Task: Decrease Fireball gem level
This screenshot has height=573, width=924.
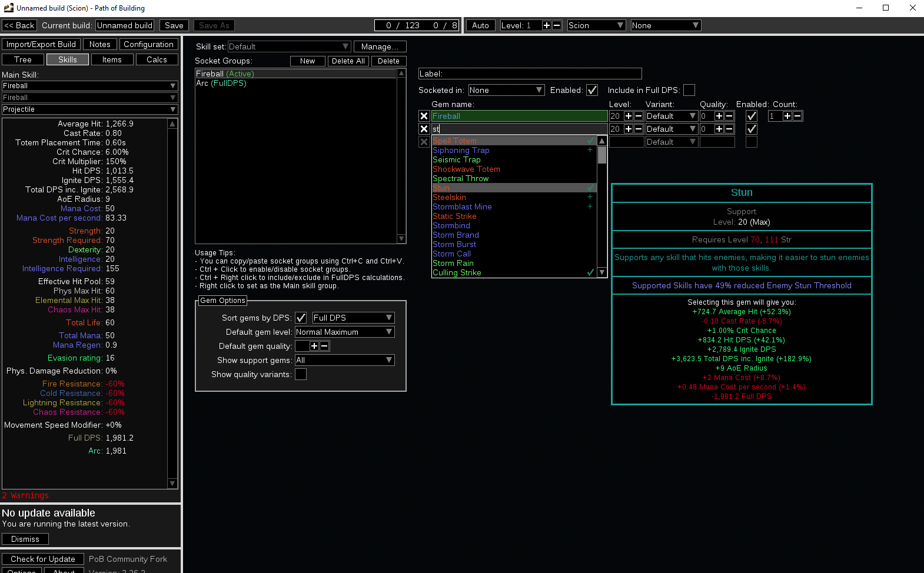Action: [x=639, y=116]
